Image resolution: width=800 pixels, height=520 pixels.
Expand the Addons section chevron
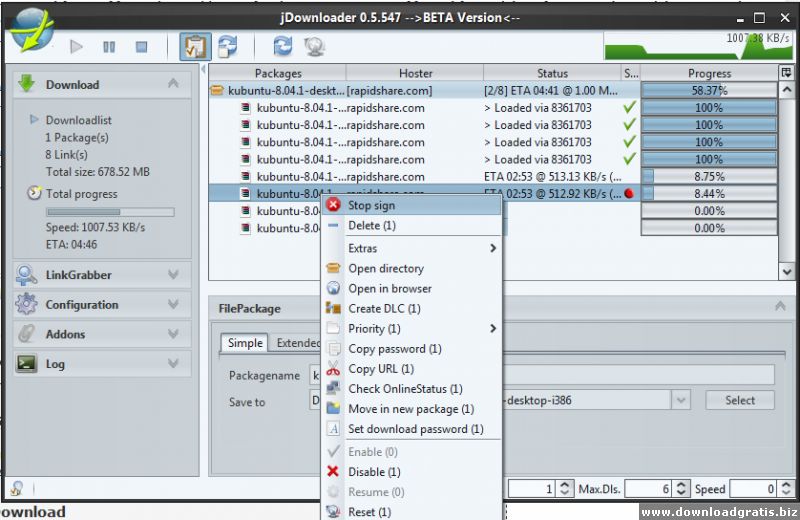(173, 334)
